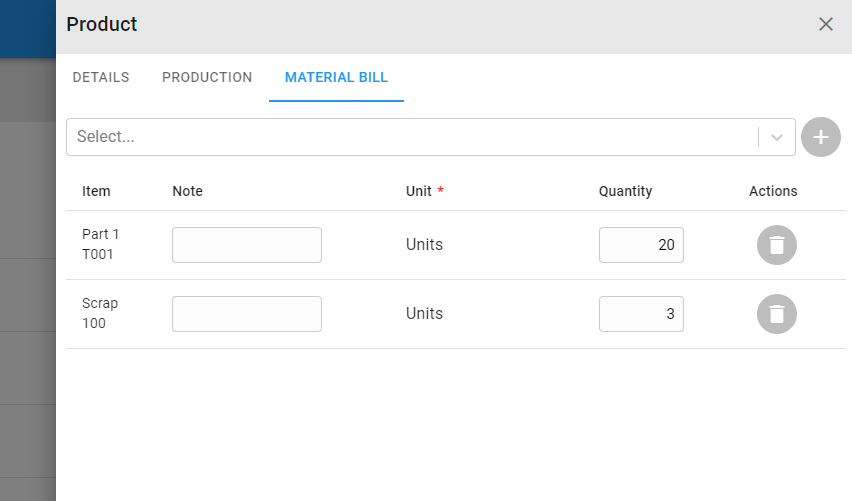Delete the Scrap 100 row
Image resolution: width=852 pixels, height=501 pixels.
pos(776,314)
